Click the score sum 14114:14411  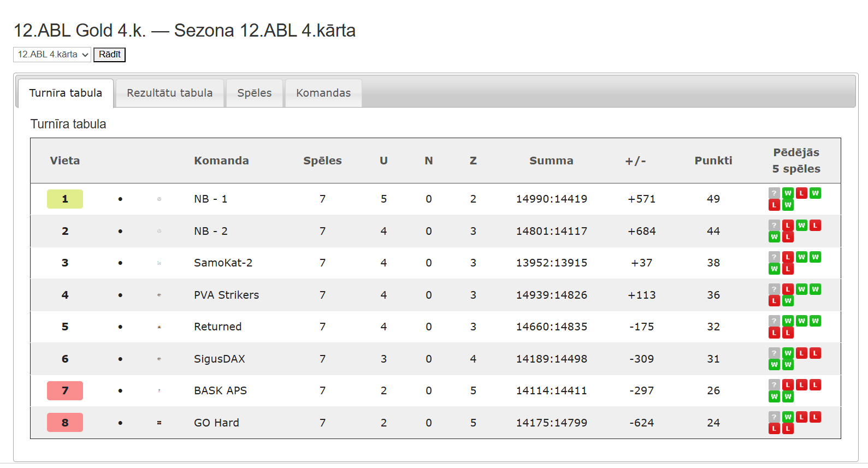tap(551, 391)
